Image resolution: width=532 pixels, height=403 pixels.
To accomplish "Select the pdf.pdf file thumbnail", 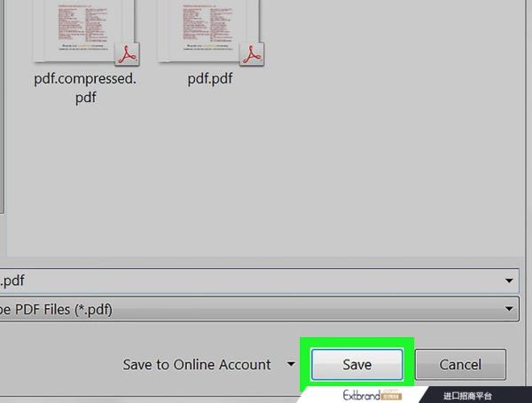I will (x=208, y=31).
